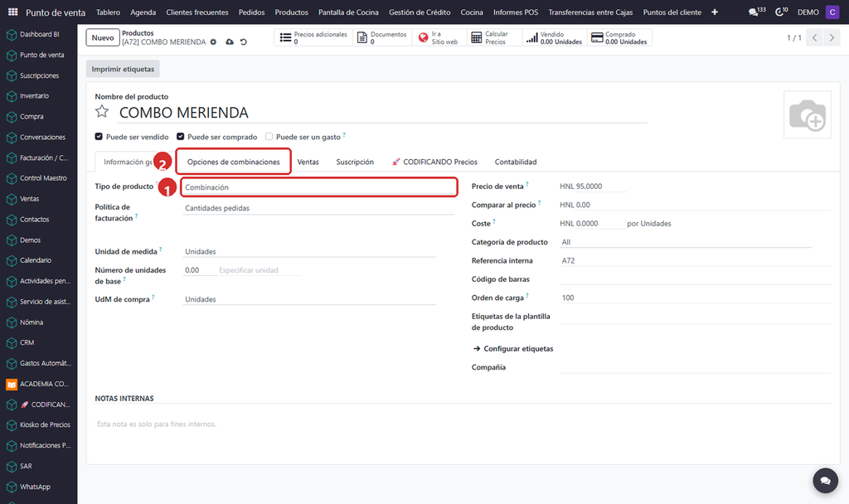Open the Comprado units stat button
Screen dimensions: 849x504
[x=619, y=37]
